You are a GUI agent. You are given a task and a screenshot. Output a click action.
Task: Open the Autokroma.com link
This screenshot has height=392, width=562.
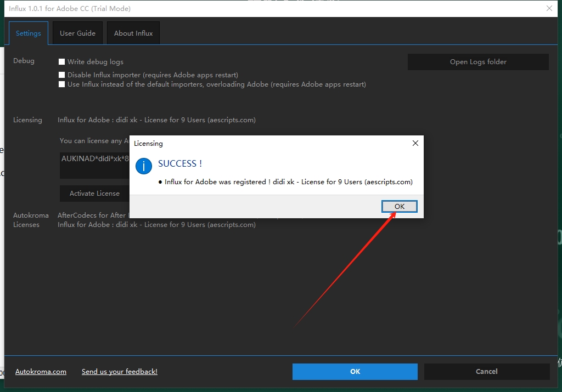click(x=41, y=372)
